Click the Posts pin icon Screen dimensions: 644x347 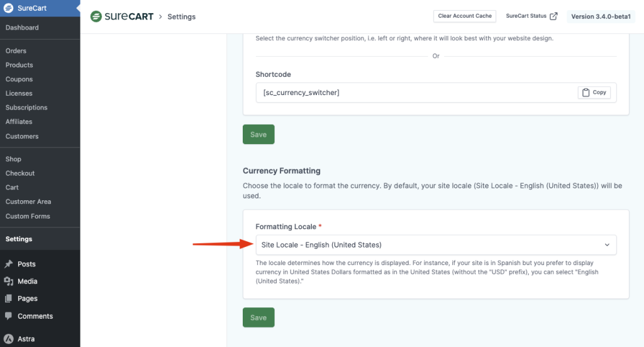pyautogui.click(x=9, y=265)
